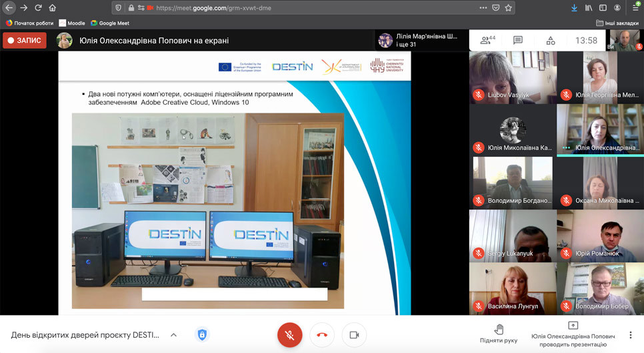This screenshot has height=353, width=644.
Task: Open the Початок роботи bookmark
Action: tap(29, 23)
